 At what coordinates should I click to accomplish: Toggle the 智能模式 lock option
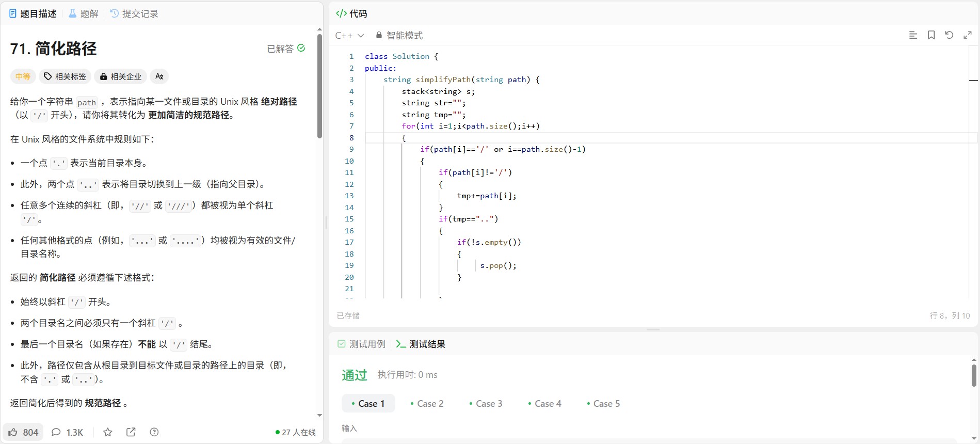(399, 36)
